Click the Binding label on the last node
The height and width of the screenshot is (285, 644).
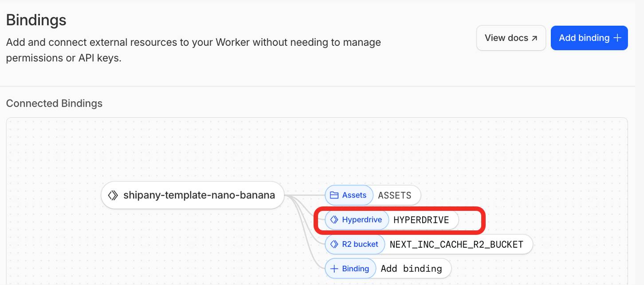355,269
